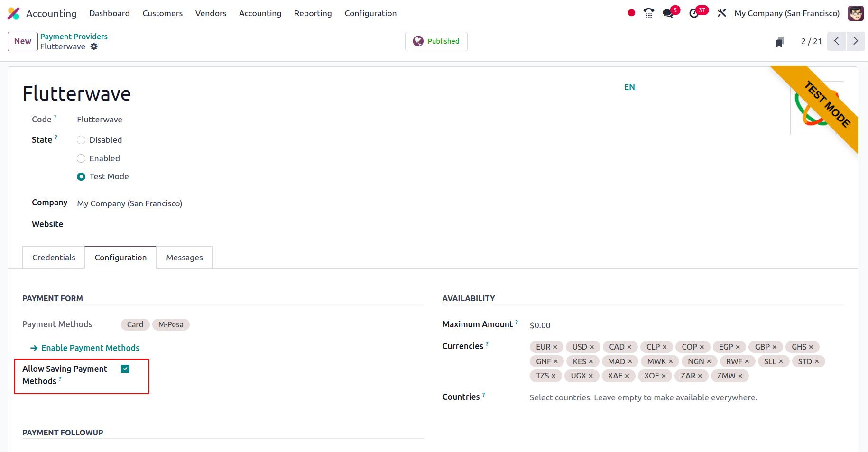Select the Disabled state radio button
The width and height of the screenshot is (868, 452).
pyautogui.click(x=81, y=140)
